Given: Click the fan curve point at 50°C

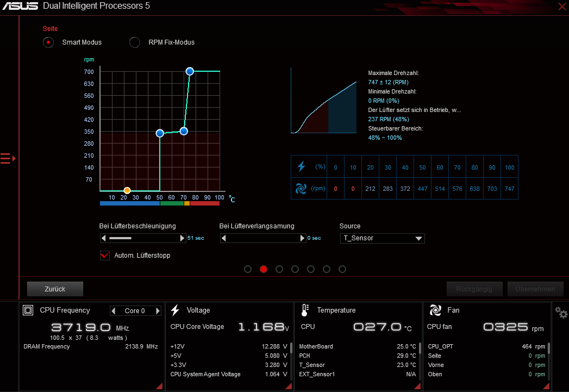Looking at the screenshot, I should 160,134.
